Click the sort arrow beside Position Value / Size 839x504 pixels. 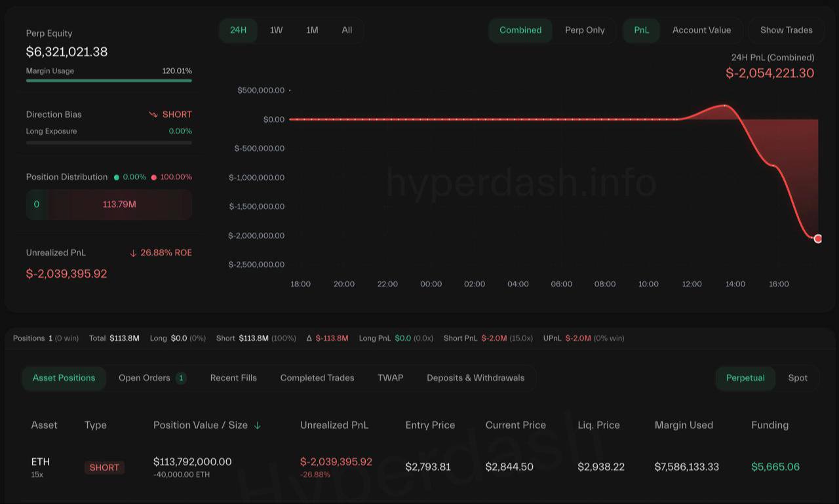258,425
